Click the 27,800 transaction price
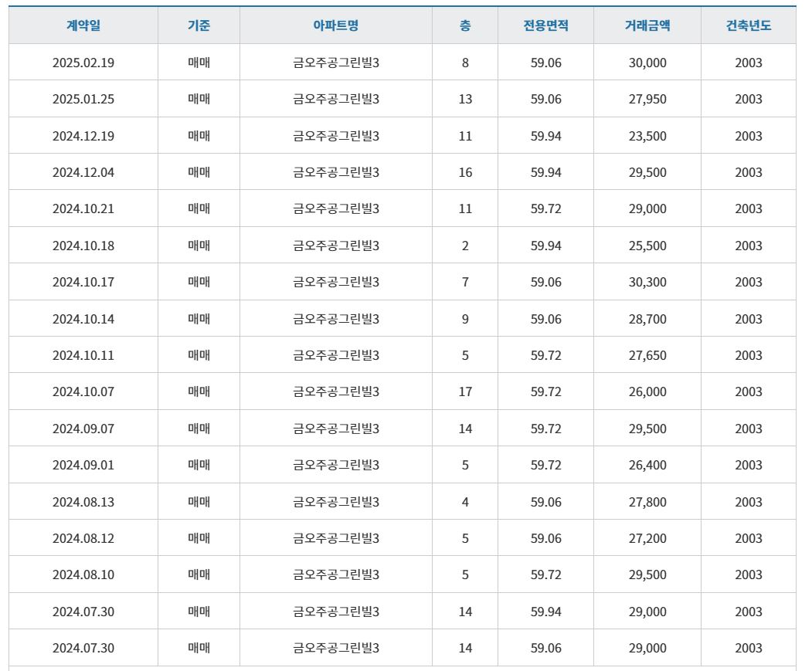Viewport: 812px width, 671px height. click(647, 502)
